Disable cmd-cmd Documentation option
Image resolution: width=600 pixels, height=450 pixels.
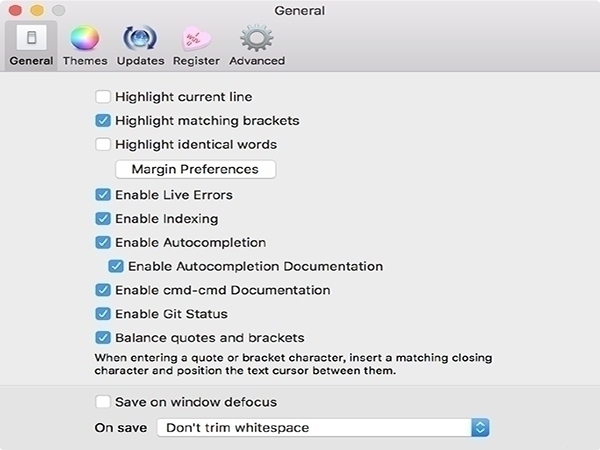(103, 290)
